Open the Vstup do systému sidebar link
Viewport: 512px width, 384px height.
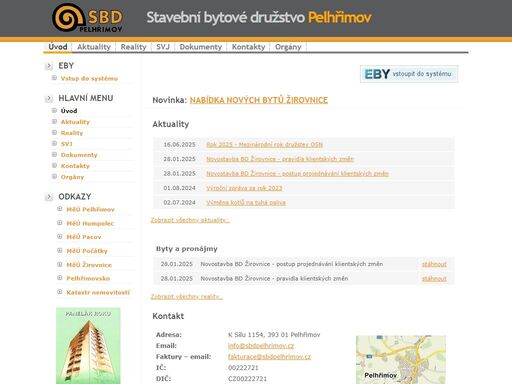89,79
